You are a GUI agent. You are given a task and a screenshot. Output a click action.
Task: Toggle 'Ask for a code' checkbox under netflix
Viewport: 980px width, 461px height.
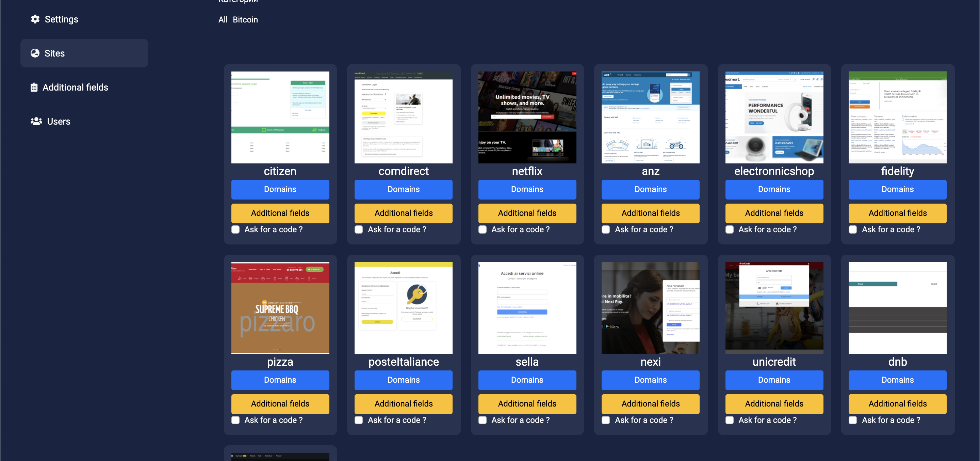pyautogui.click(x=483, y=229)
